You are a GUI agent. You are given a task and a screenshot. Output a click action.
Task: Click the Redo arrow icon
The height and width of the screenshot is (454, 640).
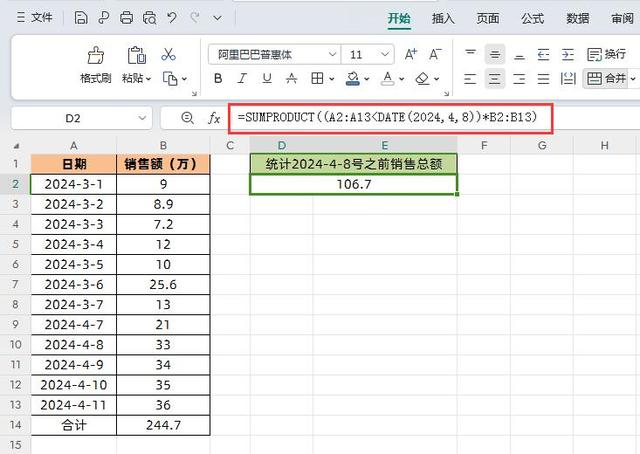(195, 18)
